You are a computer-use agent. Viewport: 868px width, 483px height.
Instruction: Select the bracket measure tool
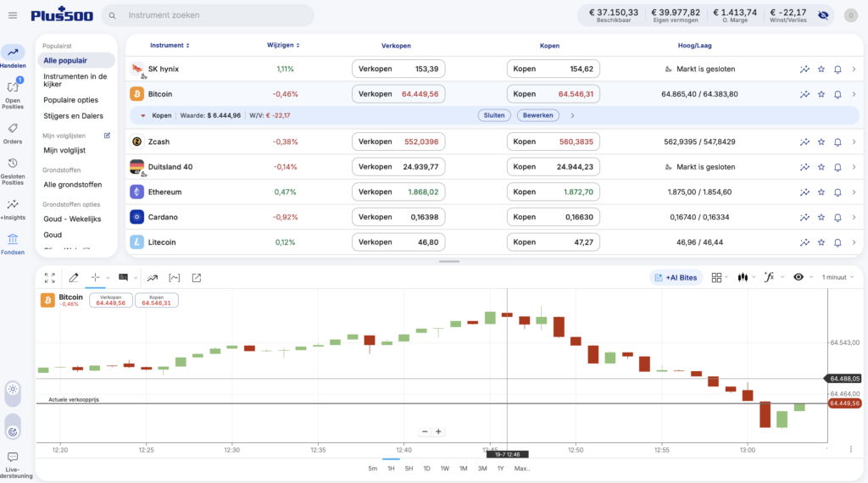[x=175, y=278]
